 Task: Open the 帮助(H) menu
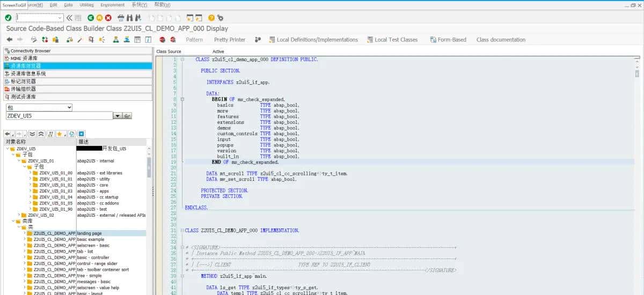(x=162, y=5)
